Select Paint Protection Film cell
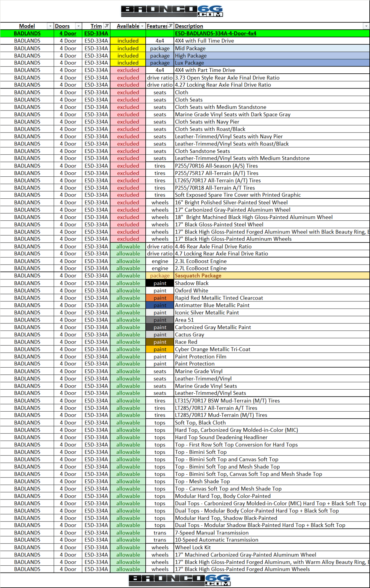 (x=272, y=357)
